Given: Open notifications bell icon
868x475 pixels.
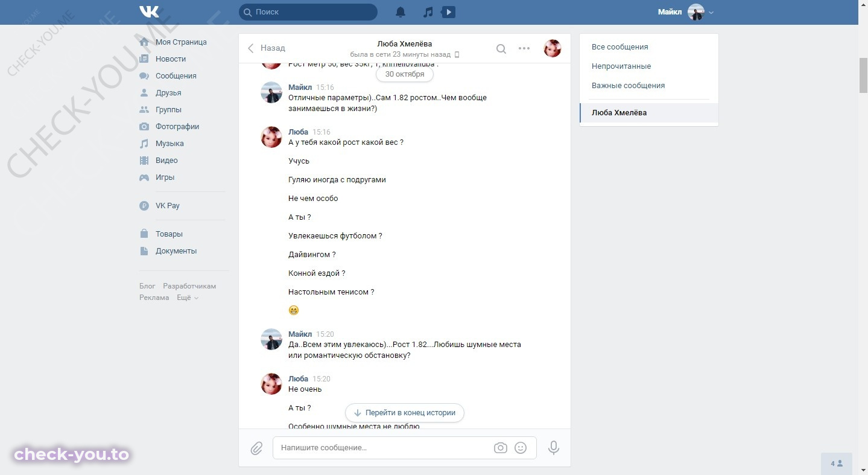Looking at the screenshot, I should click(x=401, y=12).
